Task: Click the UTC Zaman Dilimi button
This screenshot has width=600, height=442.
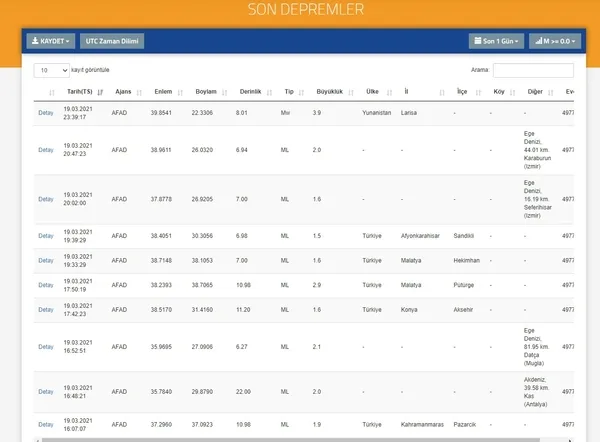Action: pyautogui.click(x=112, y=41)
